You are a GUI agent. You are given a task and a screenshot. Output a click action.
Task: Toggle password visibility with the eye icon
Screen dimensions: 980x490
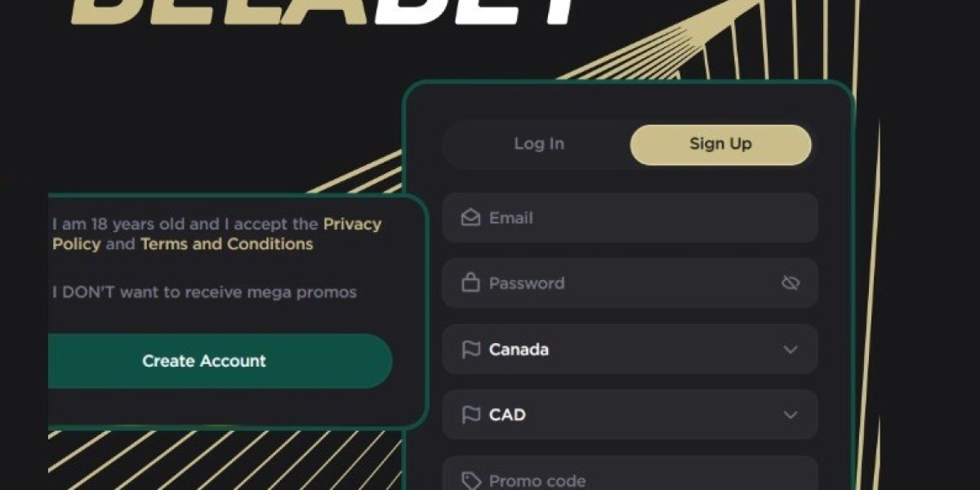point(790,283)
